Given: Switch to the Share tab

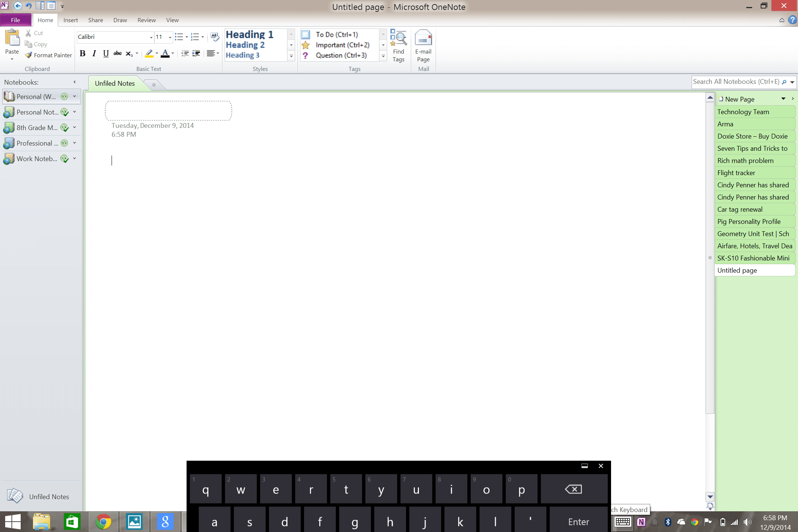Looking at the screenshot, I should pos(96,20).
